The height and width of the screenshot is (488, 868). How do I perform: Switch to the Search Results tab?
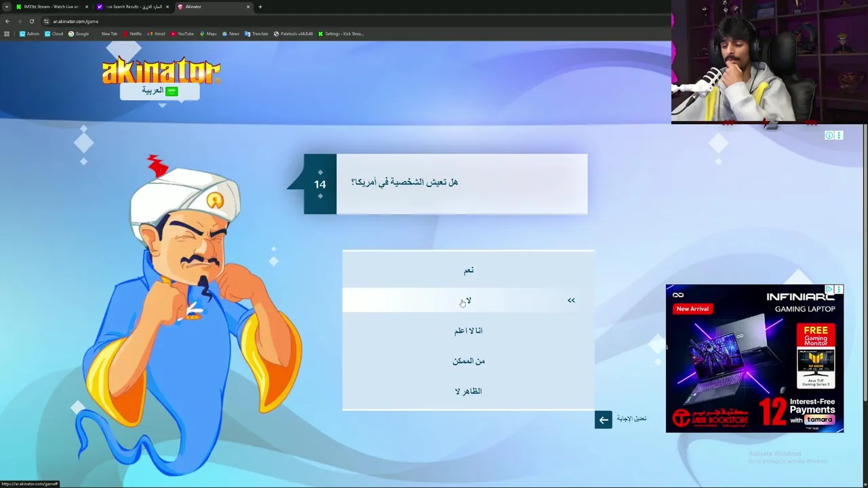tap(133, 7)
